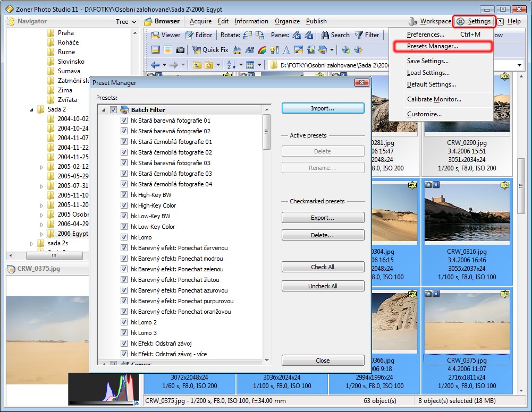Open the Publish menu

316,21
